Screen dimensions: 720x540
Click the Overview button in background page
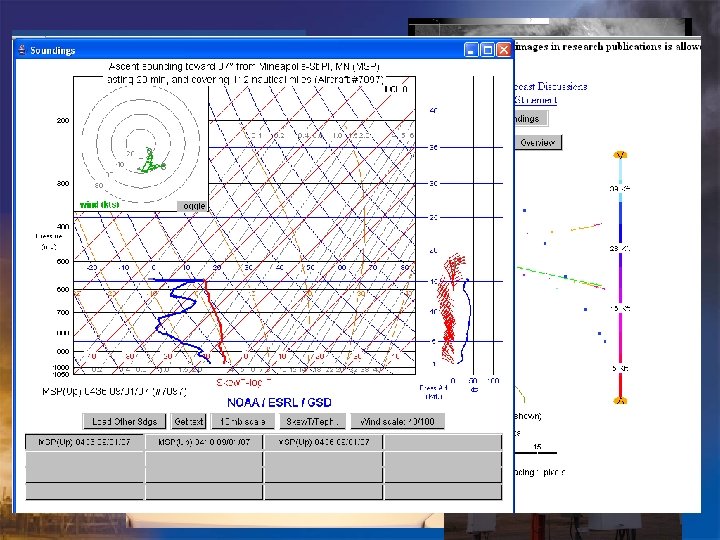538,142
